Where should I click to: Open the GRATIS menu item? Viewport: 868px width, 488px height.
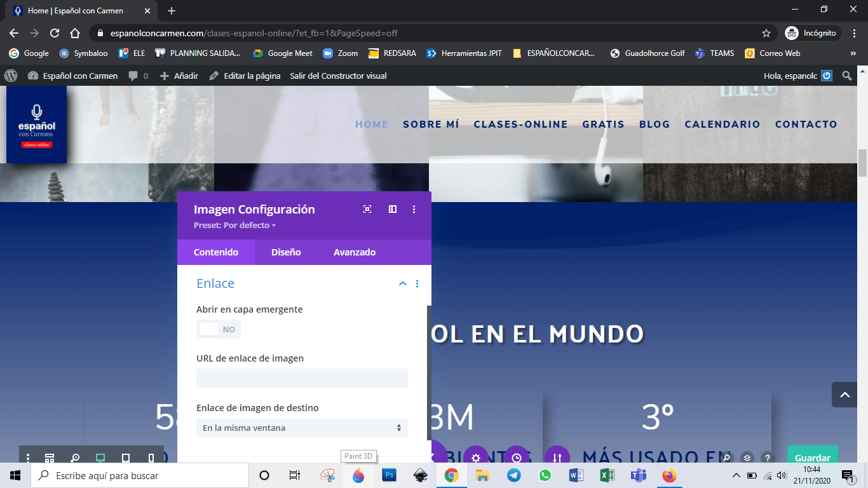click(604, 125)
